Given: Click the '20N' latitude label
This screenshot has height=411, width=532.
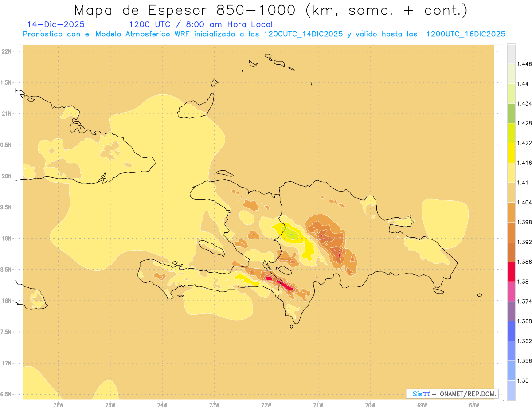Looking at the screenshot, I should [x=7, y=176].
